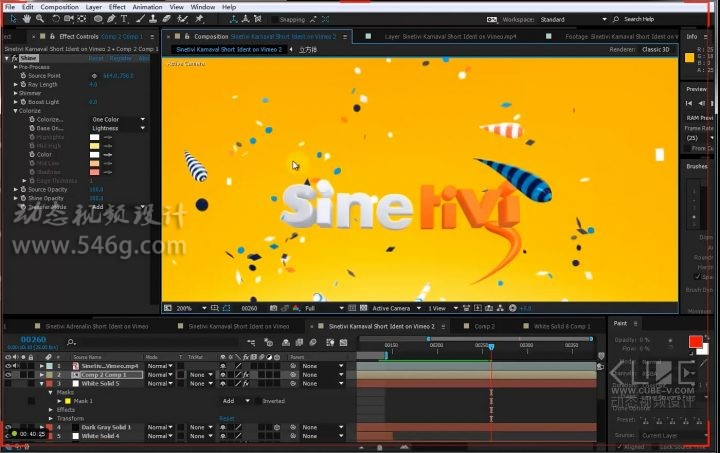Viewport: 720px width, 453px height.
Task: Select the Hand tool
Action: [27, 19]
